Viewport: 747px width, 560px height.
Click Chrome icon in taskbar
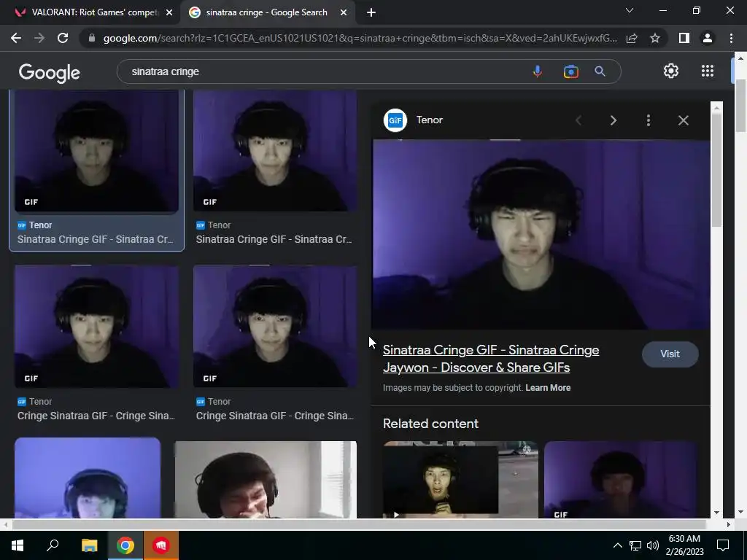pos(125,545)
